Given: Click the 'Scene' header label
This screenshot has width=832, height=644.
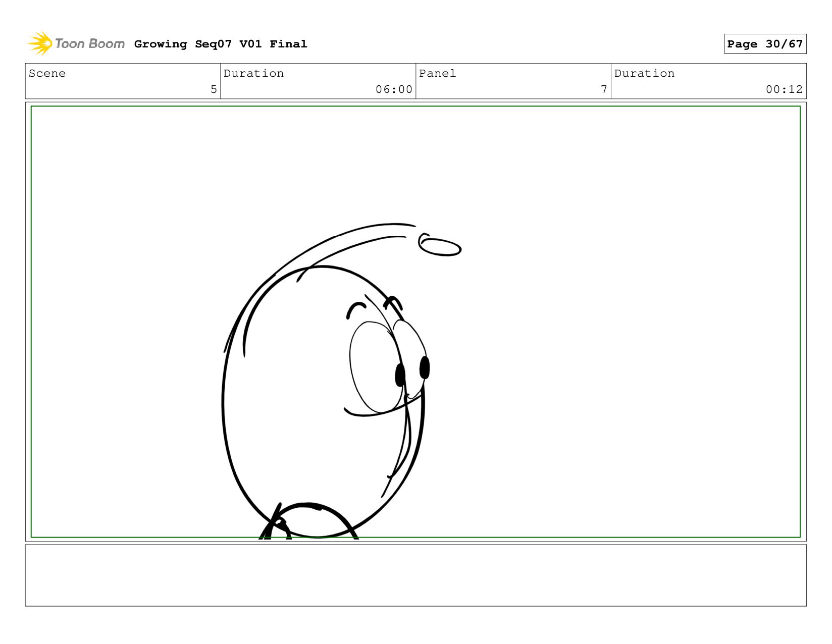Looking at the screenshot, I should [47, 73].
